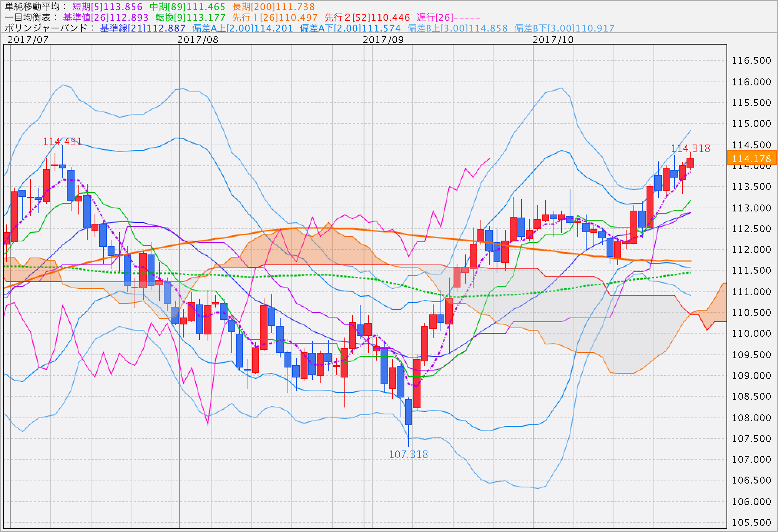
Task: Click the 114.491 high price annotation
Action: [x=62, y=142]
